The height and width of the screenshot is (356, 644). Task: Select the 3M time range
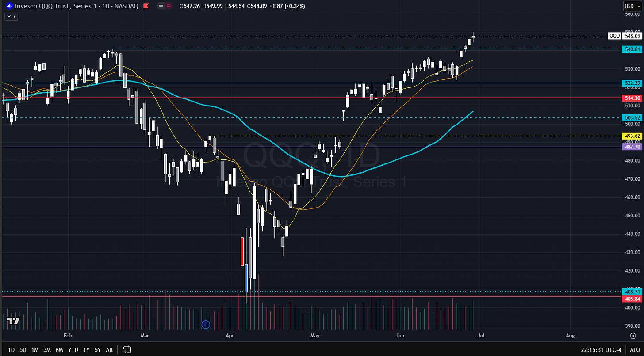coord(47,350)
